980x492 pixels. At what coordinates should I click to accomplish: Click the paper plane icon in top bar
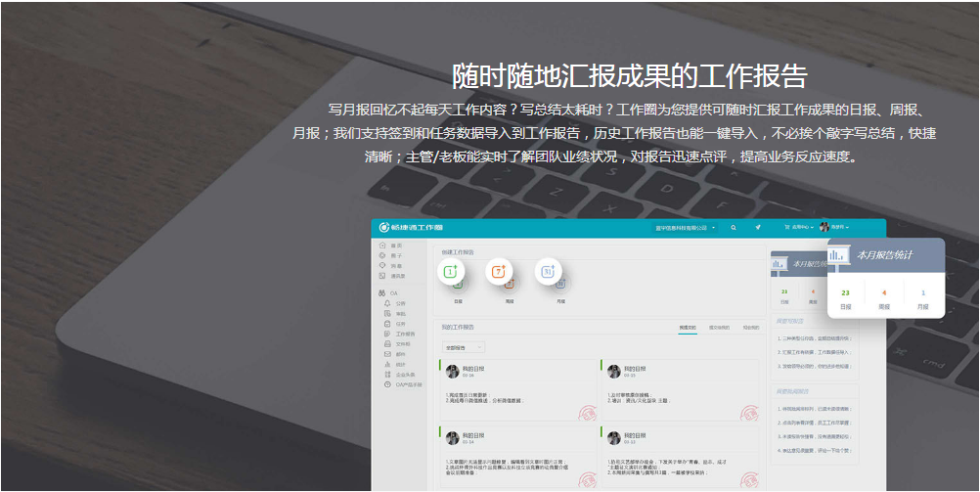coord(758,228)
